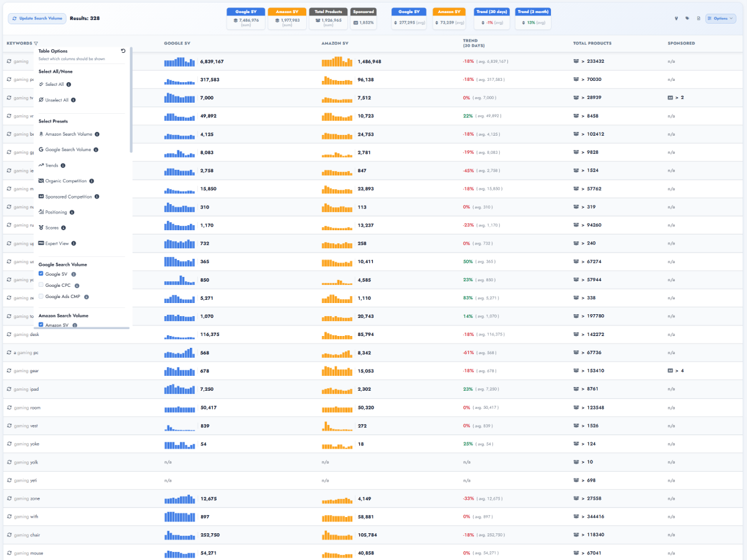Uncheck the Amazon SV column checkbox
The image size is (747, 560).
click(x=41, y=325)
